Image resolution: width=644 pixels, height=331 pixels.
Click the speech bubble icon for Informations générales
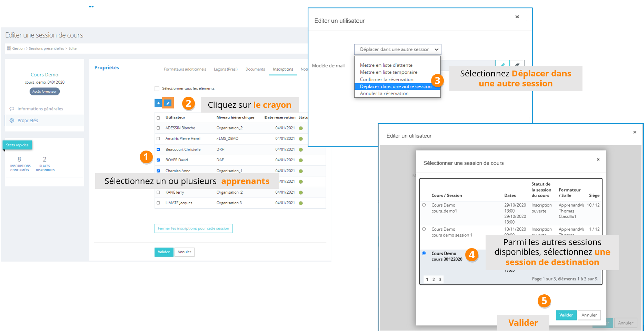pos(12,109)
